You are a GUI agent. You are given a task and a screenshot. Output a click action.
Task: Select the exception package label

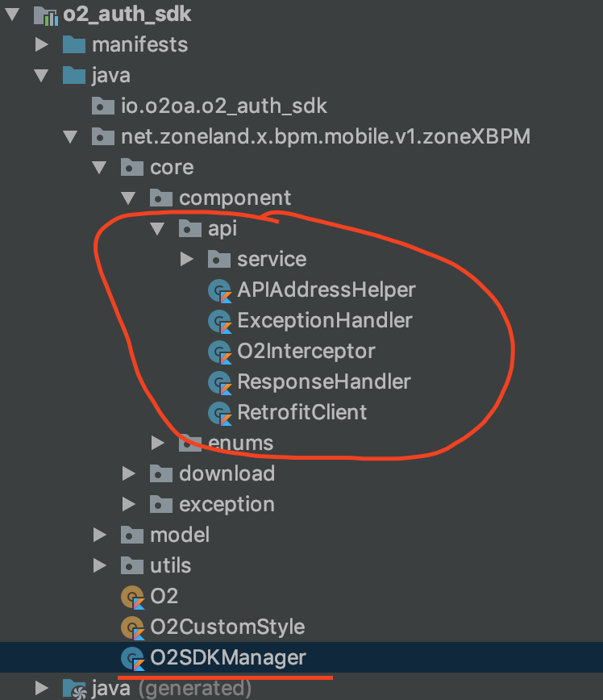(x=227, y=505)
